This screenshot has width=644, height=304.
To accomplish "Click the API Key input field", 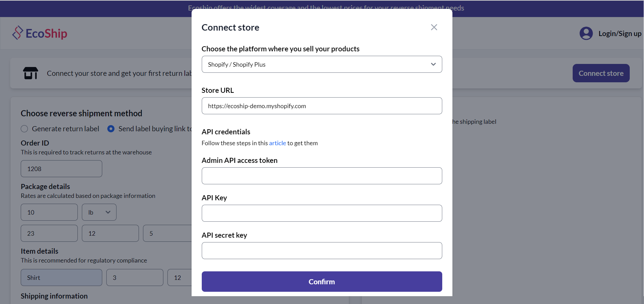I will [x=322, y=213].
